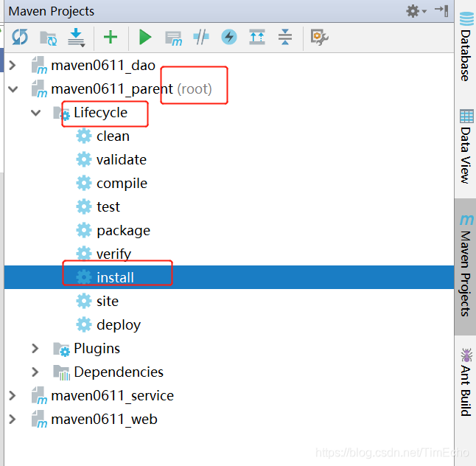Select the maven0611_parent (root) label
476x466 pixels.
131,89
